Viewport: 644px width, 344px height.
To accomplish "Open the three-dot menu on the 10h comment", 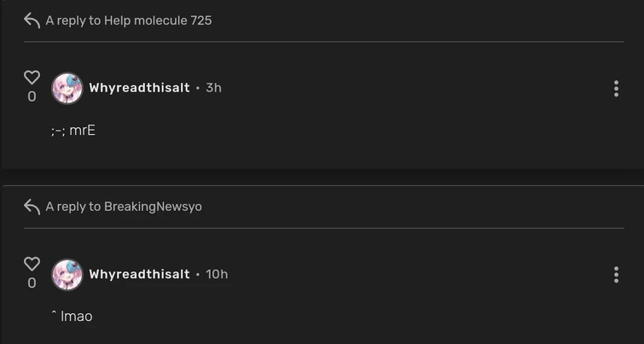I will 616,274.
